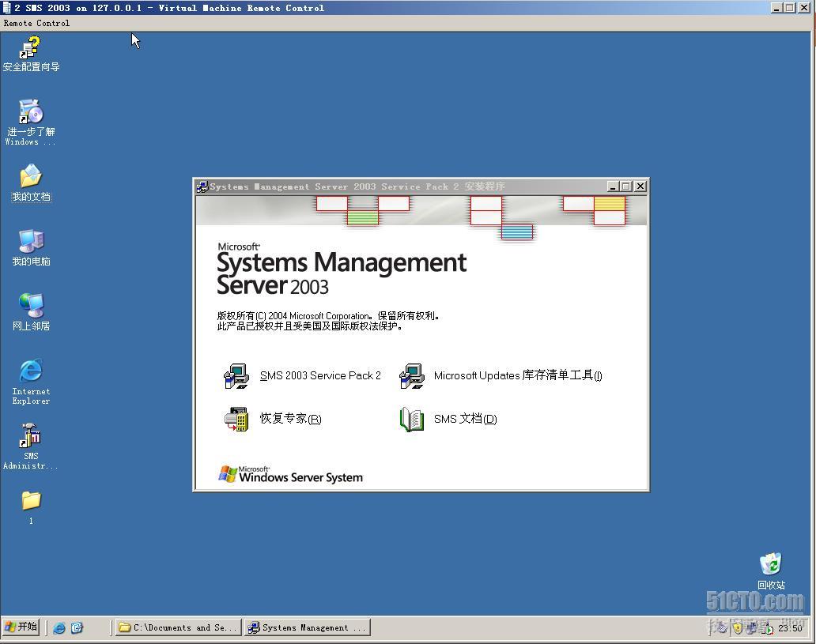Click the second quick launch icon beside Internet Explorer
Viewport: 816px width, 644px height.
(77, 628)
